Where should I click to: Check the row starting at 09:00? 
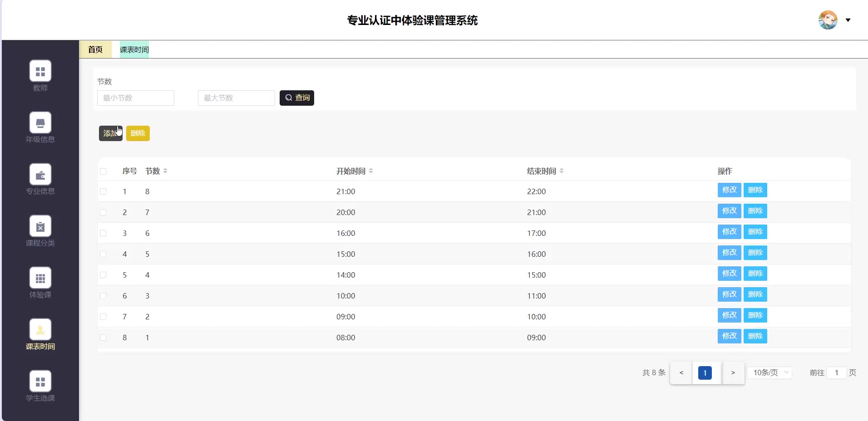coord(103,317)
